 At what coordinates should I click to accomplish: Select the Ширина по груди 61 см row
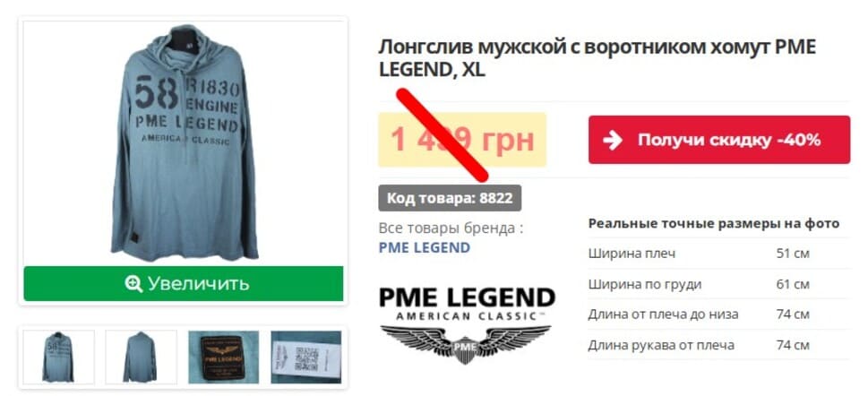718,284
